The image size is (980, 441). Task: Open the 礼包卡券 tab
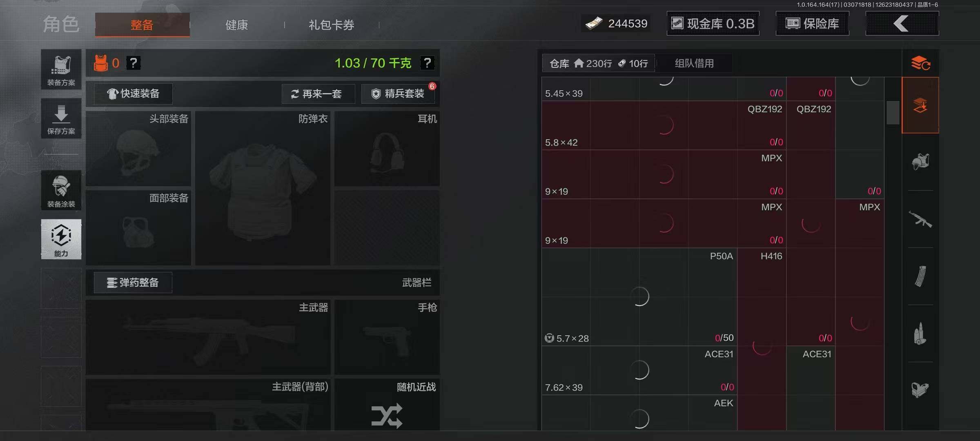tap(331, 25)
